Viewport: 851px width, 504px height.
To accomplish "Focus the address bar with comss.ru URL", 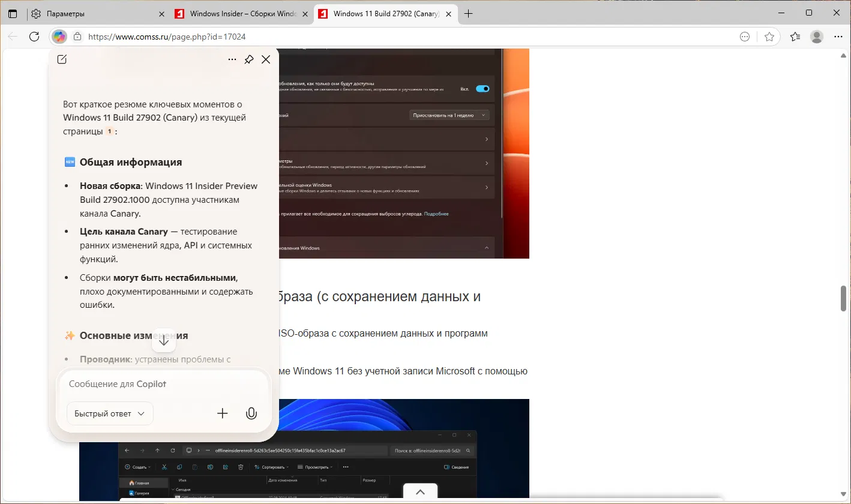I will pyautogui.click(x=408, y=37).
